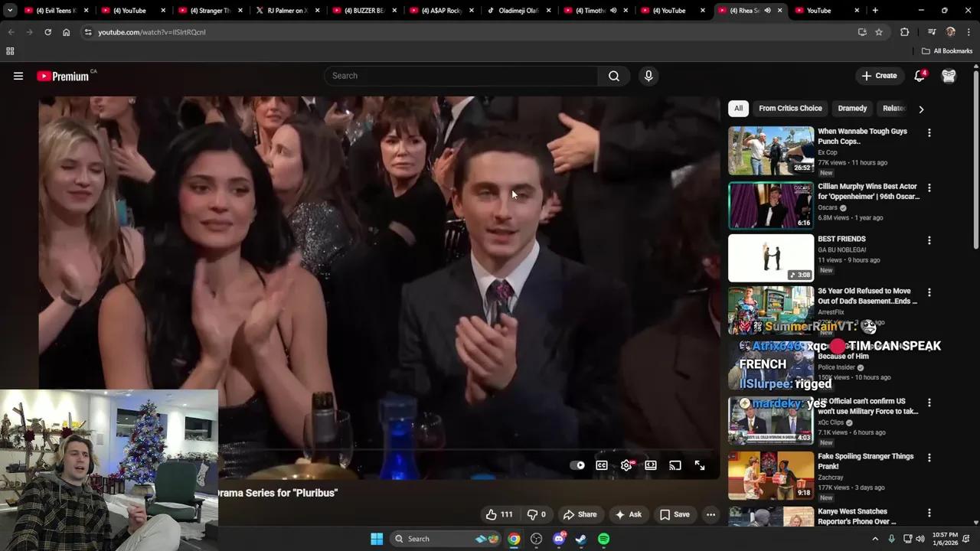Click the address bar URL
The width and height of the screenshot is (980, 551).
[152, 32]
